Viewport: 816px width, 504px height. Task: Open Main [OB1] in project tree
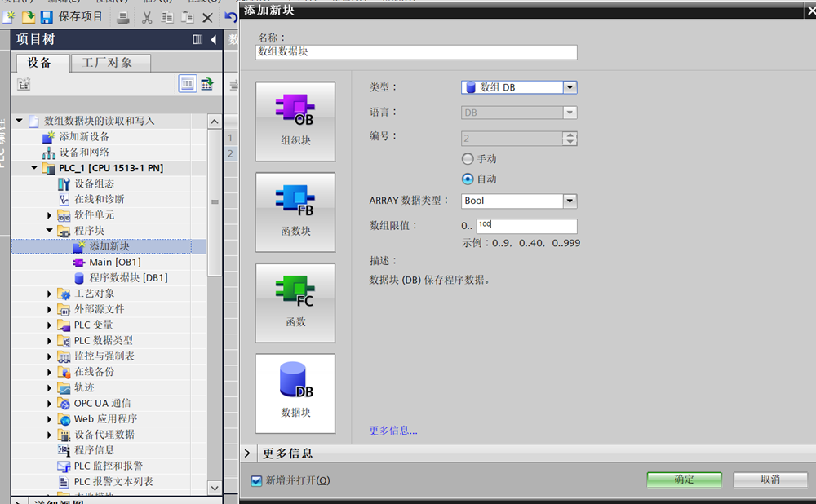pyautogui.click(x=114, y=262)
